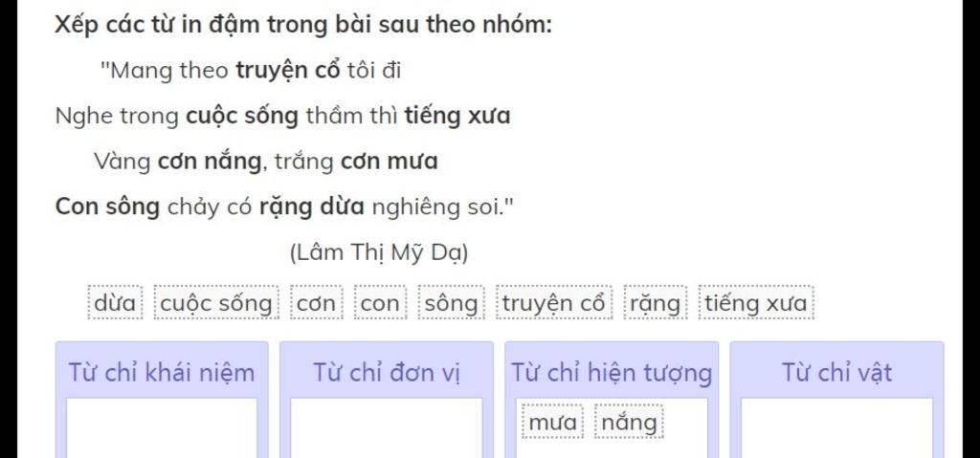This screenshot has width=980, height=458.
Task: Select the word chip 'rặng'
Action: (655, 303)
